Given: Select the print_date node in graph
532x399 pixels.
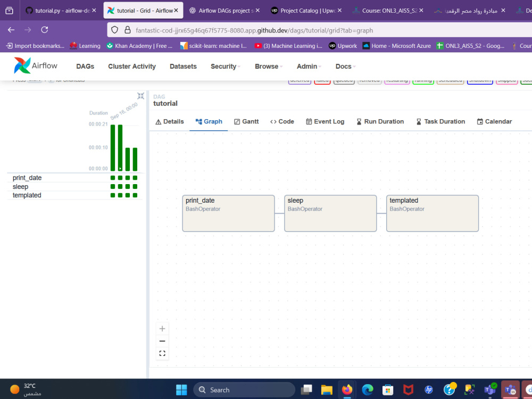Looking at the screenshot, I should (228, 213).
